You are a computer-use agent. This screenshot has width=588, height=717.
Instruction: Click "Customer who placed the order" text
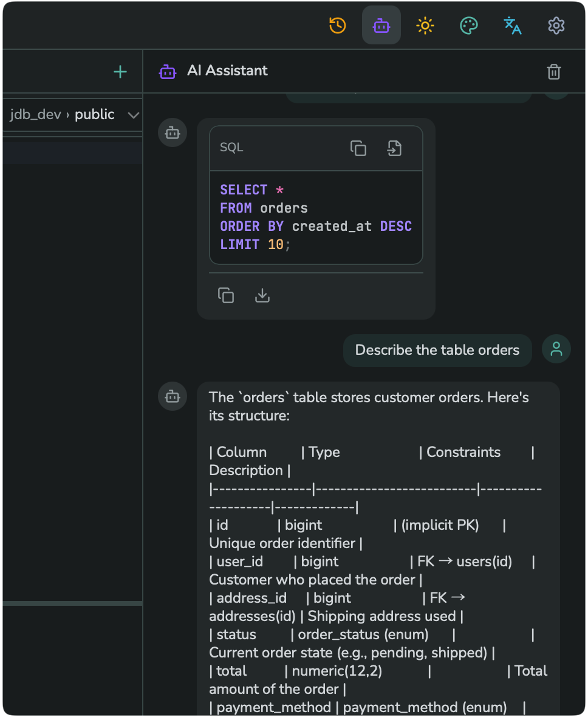click(x=312, y=580)
